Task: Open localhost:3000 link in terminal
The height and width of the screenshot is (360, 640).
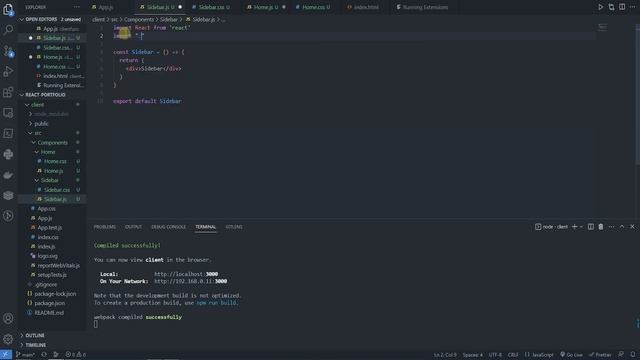Action: [186, 274]
